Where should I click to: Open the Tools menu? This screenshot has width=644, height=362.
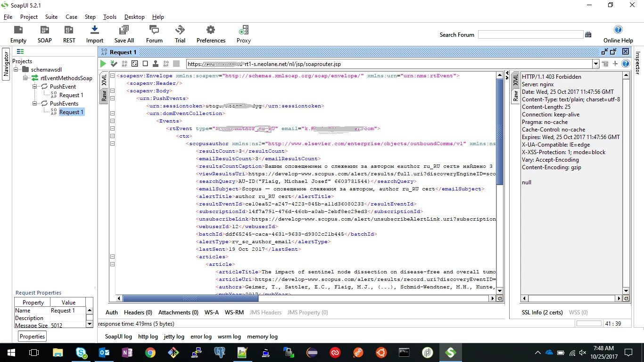(110, 17)
